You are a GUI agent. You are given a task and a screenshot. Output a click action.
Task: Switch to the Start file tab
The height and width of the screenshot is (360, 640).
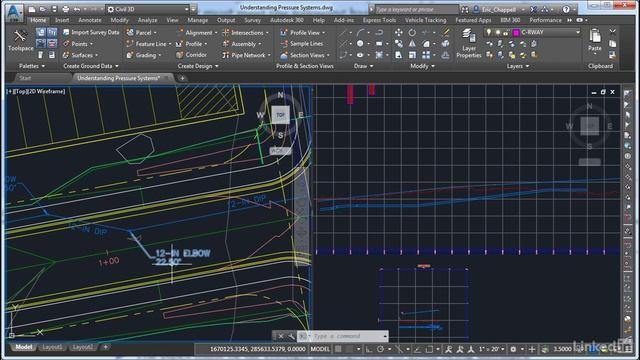[25, 78]
